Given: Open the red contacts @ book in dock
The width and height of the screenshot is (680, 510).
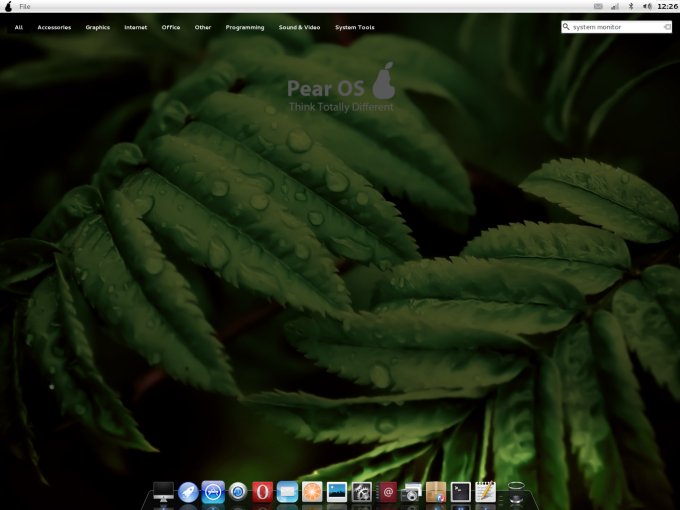Looking at the screenshot, I should 387,492.
